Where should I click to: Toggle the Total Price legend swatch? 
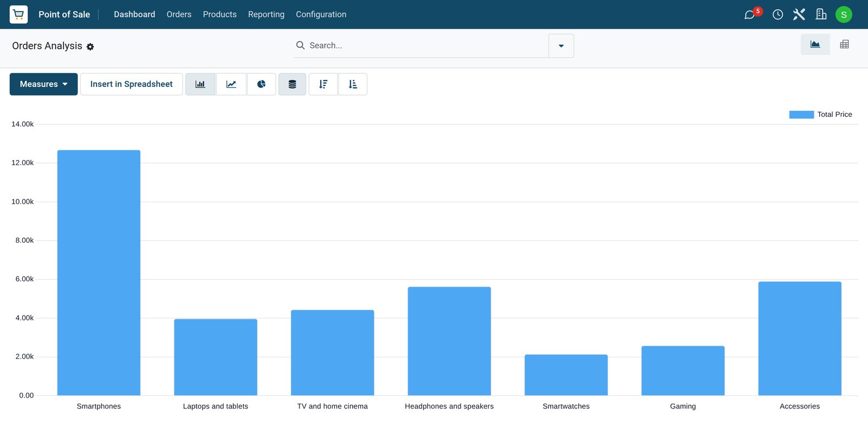[801, 115]
